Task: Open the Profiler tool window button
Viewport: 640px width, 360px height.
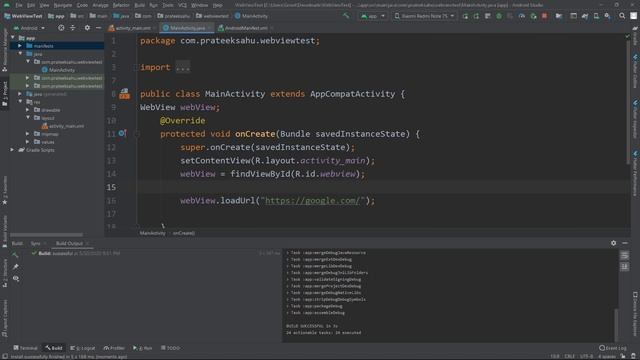Action: click(x=114, y=348)
